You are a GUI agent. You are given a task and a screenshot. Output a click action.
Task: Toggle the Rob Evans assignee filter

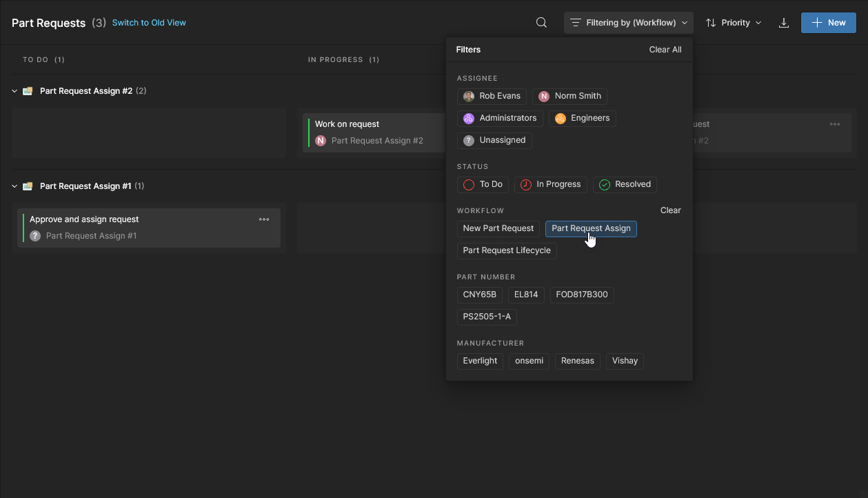pos(492,96)
